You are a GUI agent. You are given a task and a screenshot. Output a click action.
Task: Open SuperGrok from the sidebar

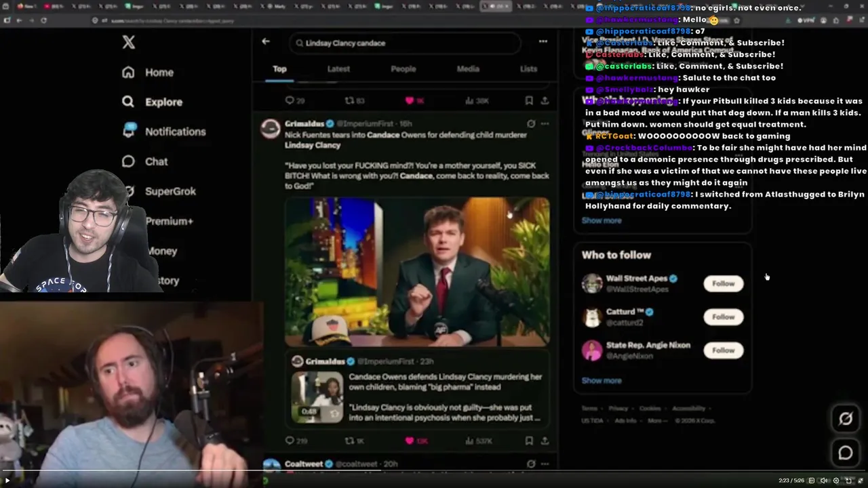[160, 191]
